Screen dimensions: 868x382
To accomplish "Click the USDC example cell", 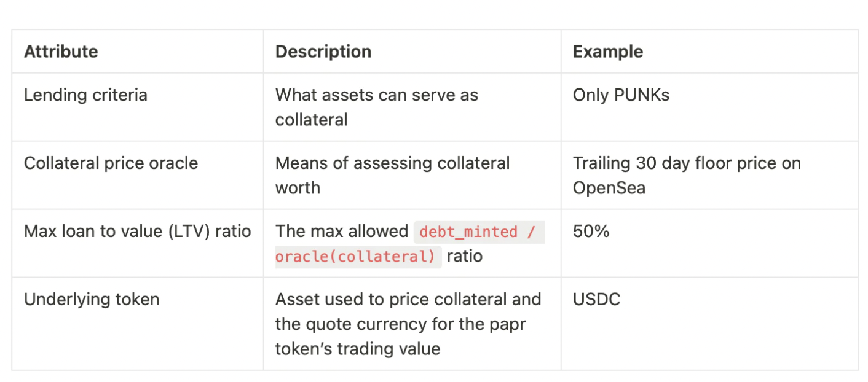I will click(x=596, y=300).
